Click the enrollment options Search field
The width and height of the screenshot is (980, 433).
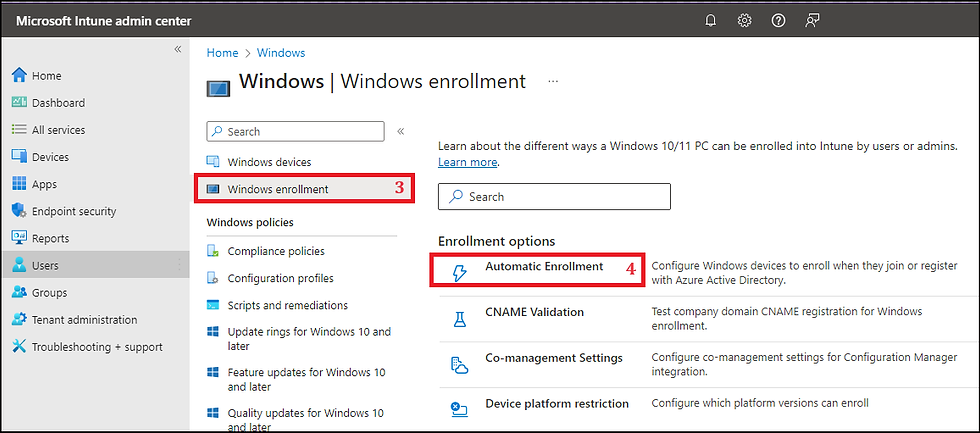point(554,196)
